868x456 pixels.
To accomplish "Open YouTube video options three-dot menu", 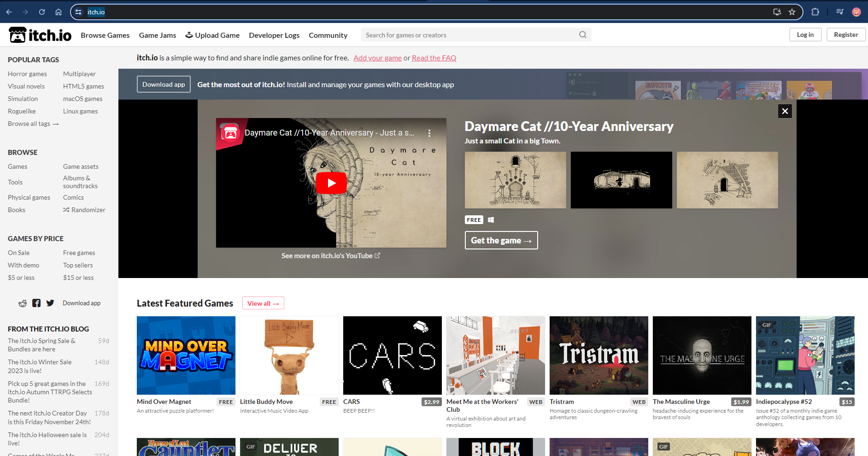I will point(429,133).
